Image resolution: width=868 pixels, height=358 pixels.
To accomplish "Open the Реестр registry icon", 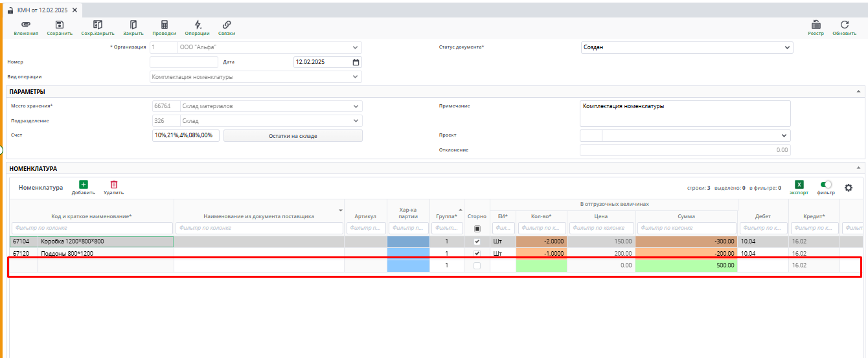I will 816,25.
